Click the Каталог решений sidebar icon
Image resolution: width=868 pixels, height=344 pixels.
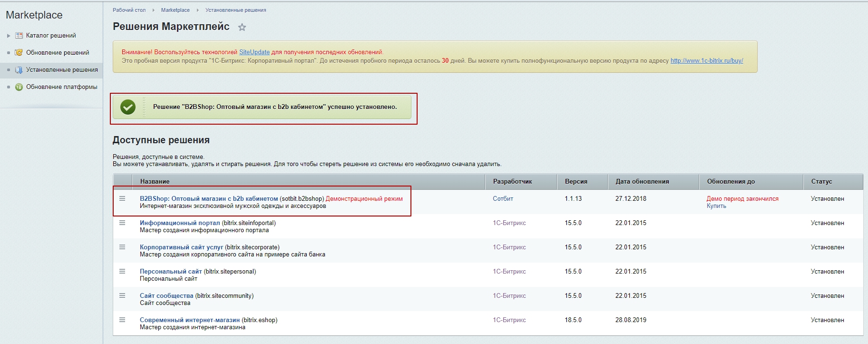(19, 36)
